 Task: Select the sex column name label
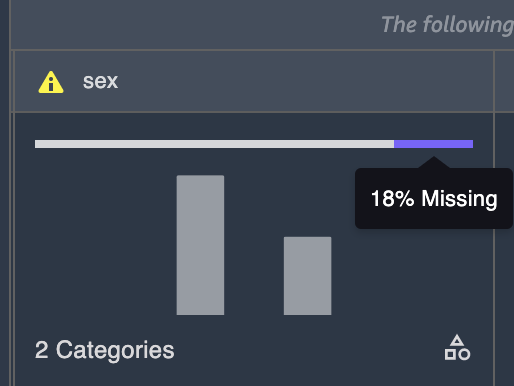pos(100,81)
